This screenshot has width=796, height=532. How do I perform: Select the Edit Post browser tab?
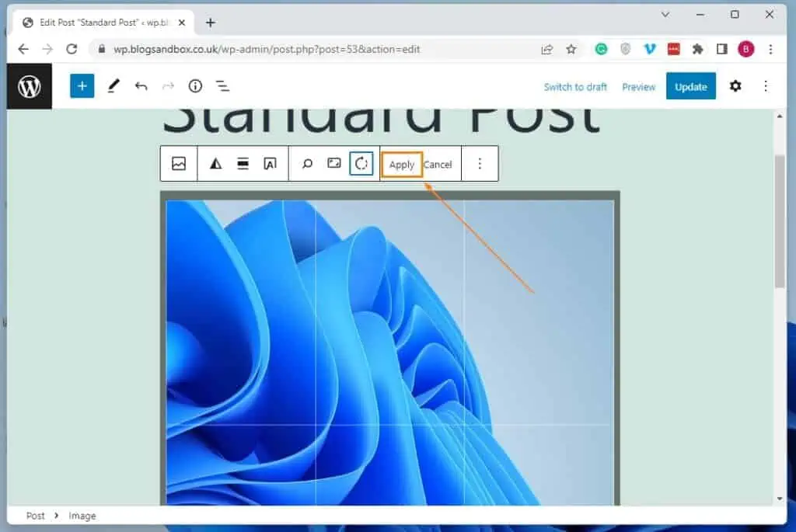tap(104, 23)
